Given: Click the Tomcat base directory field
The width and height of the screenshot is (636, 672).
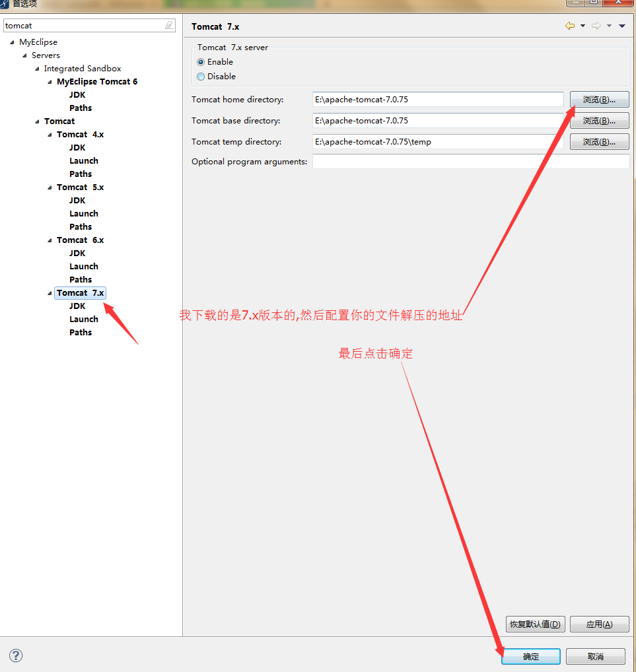Looking at the screenshot, I should click(x=438, y=121).
